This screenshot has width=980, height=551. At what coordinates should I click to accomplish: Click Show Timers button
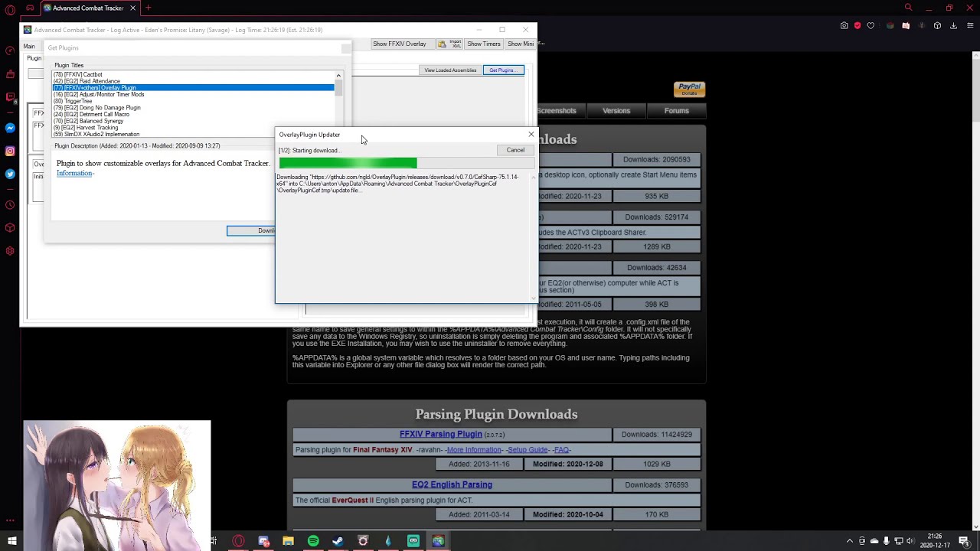coord(484,44)
